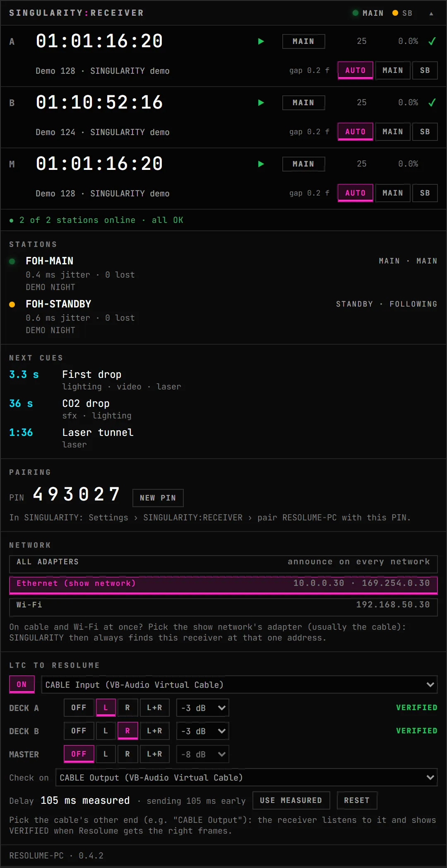The width and height of the screenshot is (447, 868).
Task: Set MASTER LTC channel to R
Action: [x=127, y=754]
